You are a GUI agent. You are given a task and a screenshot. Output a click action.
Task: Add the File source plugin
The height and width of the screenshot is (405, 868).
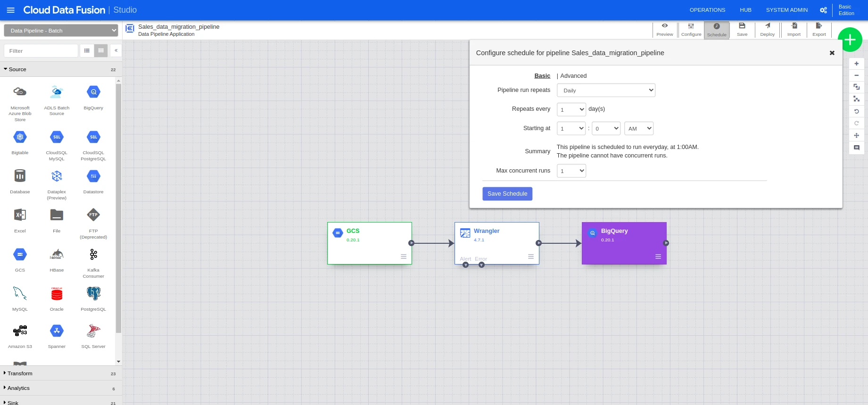coord(57,221)
